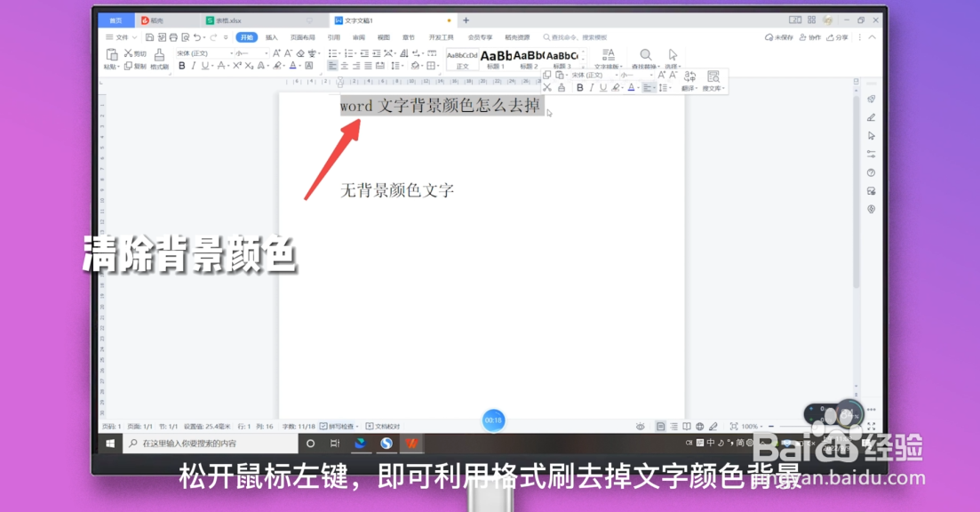Click the Redo arrow icon
Viewport: 980px width, 512px height.
point(214,37)
